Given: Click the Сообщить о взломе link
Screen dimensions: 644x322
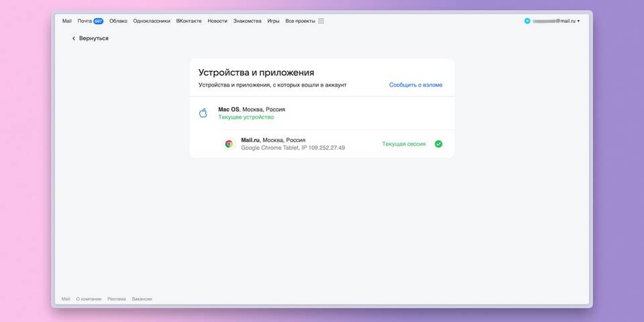Looking at the screenshot, I should [415, 85].
